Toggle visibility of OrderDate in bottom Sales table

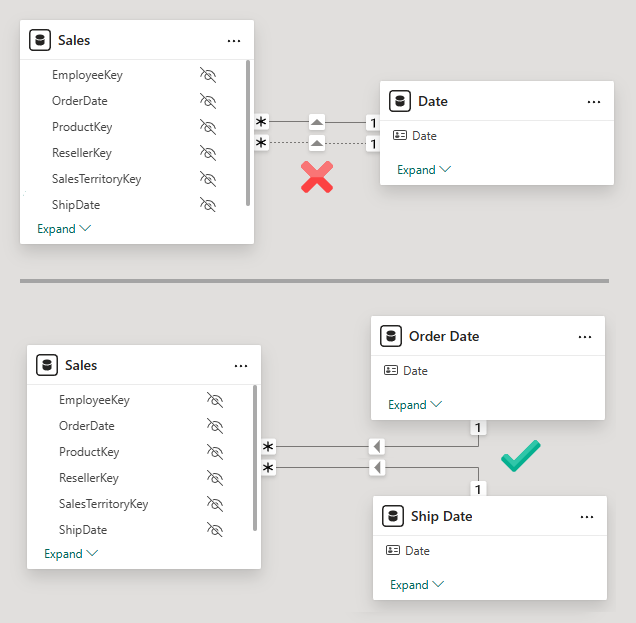(x=215, y=426)
